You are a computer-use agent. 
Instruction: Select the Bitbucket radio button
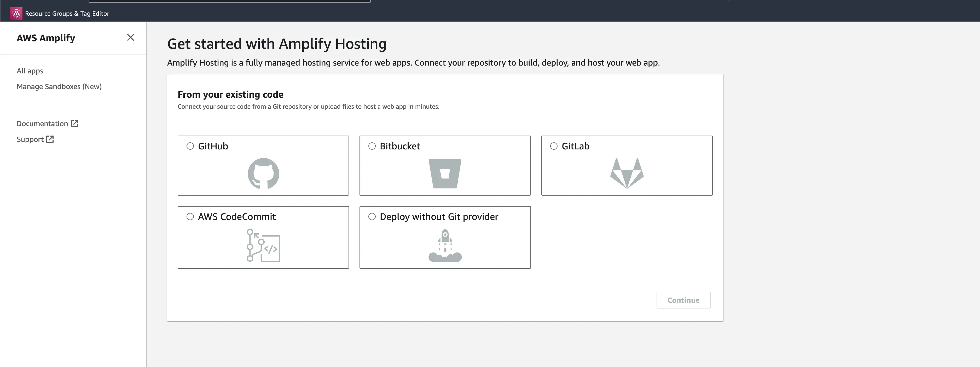372,146
